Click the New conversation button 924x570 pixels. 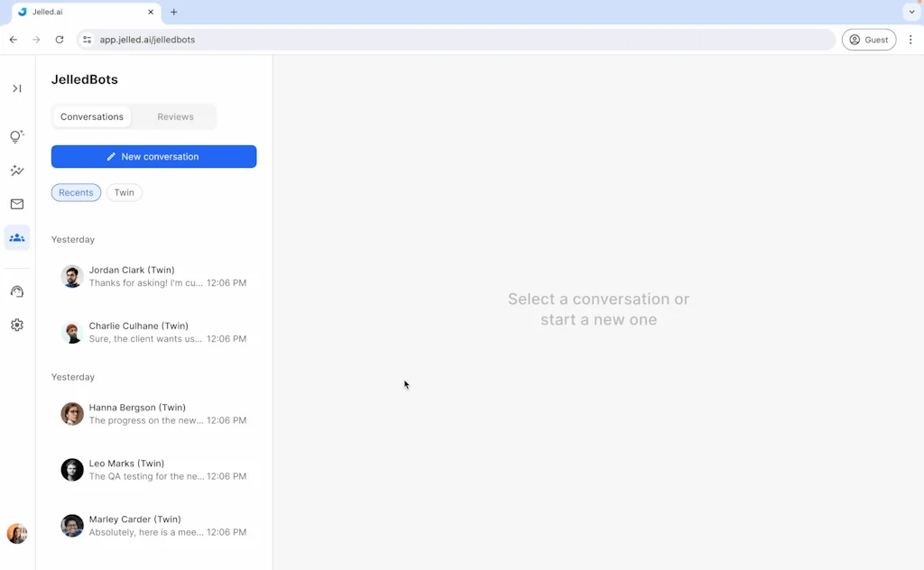153,156
